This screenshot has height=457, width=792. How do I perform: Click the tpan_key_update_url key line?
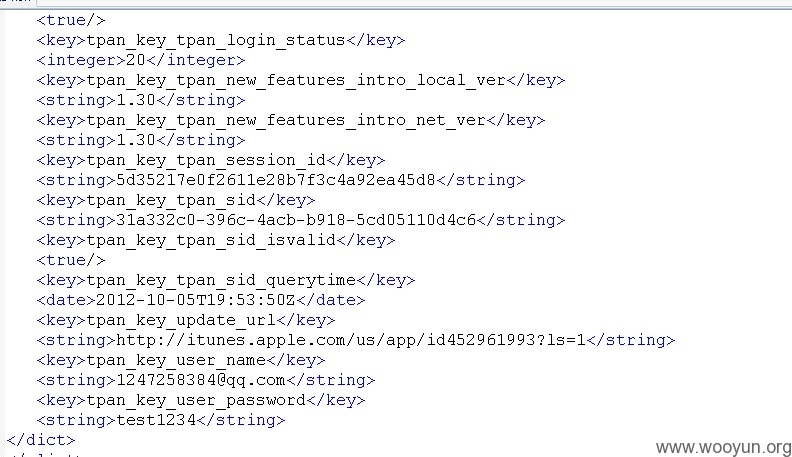click(x=186, y=320)
